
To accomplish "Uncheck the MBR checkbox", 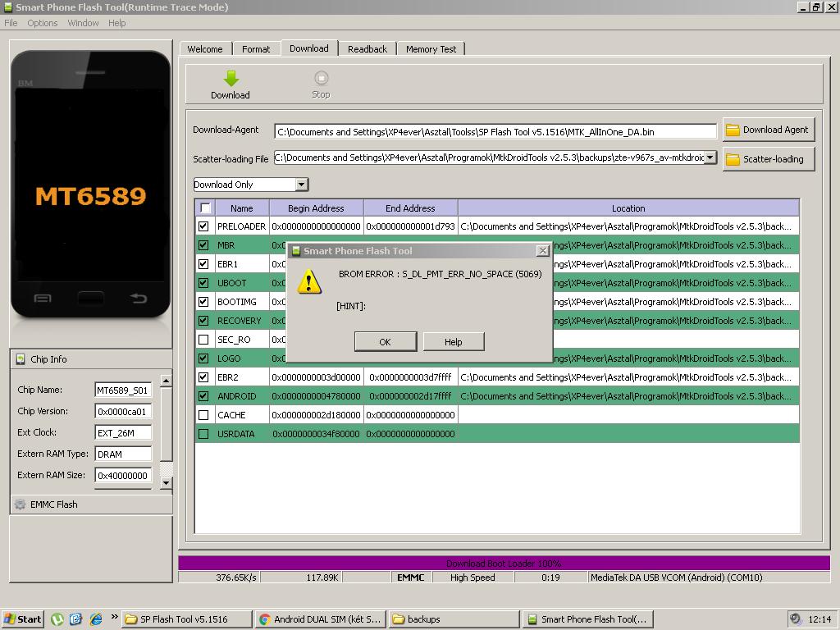I will 203,244.
